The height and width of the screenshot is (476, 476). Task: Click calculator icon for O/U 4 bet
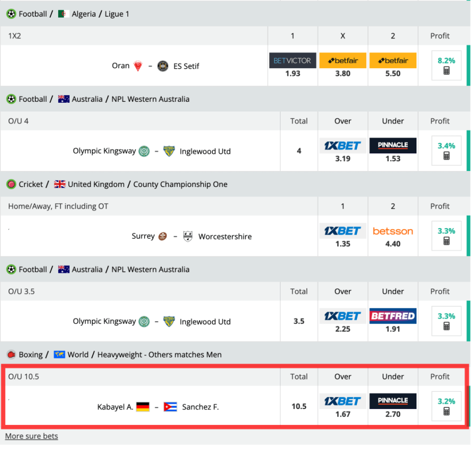pyautogui.click(x=446, y=156)
